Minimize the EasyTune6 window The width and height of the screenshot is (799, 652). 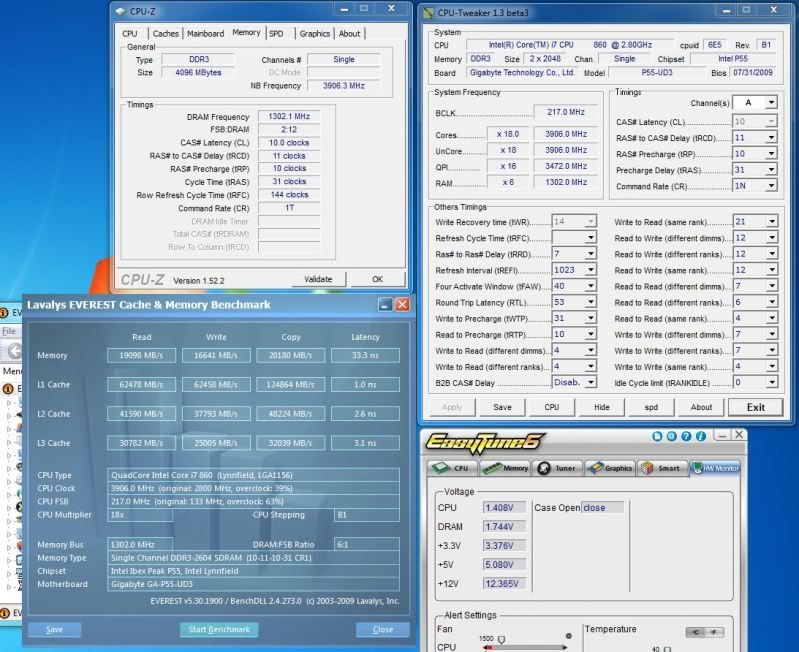[722, 435]
